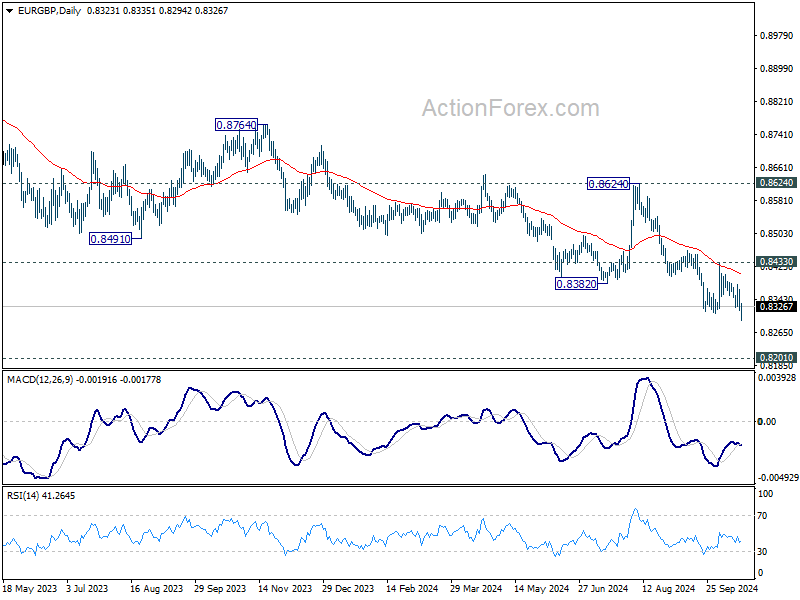Screen dimensions: 800x600
Task: Click the triangle arrow beside EURGBP,Daily
Action: [9, 11]
